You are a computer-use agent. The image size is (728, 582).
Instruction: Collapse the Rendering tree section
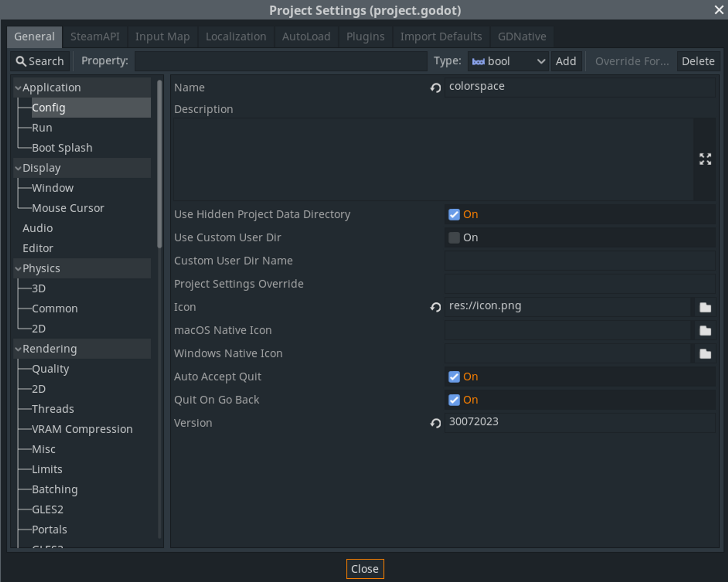[x=18, y=349]
